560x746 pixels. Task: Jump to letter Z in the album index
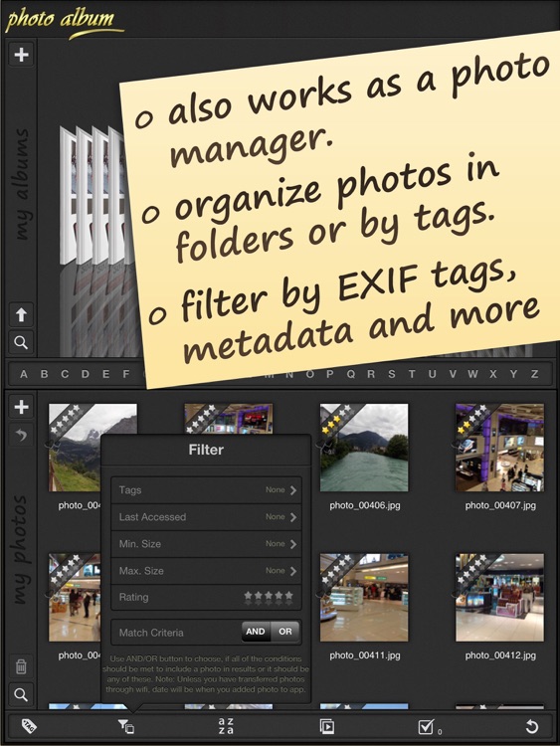click(535, 374)
